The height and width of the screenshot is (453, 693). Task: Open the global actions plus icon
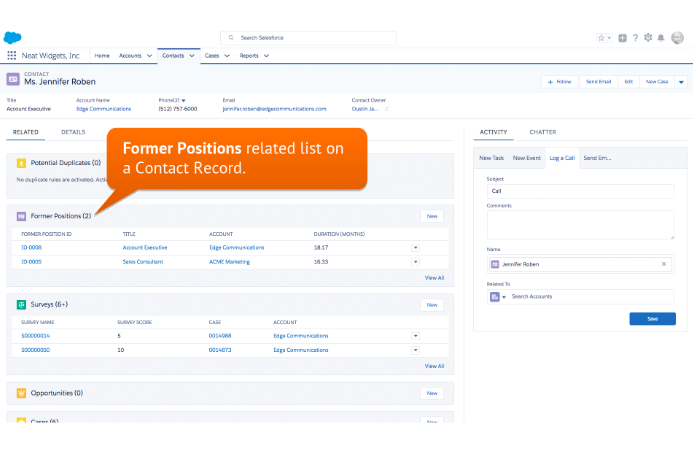(622, 38)
